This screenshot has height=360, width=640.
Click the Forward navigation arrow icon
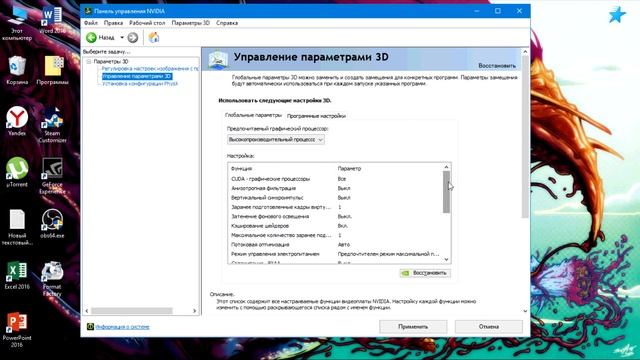pos(133,38)
